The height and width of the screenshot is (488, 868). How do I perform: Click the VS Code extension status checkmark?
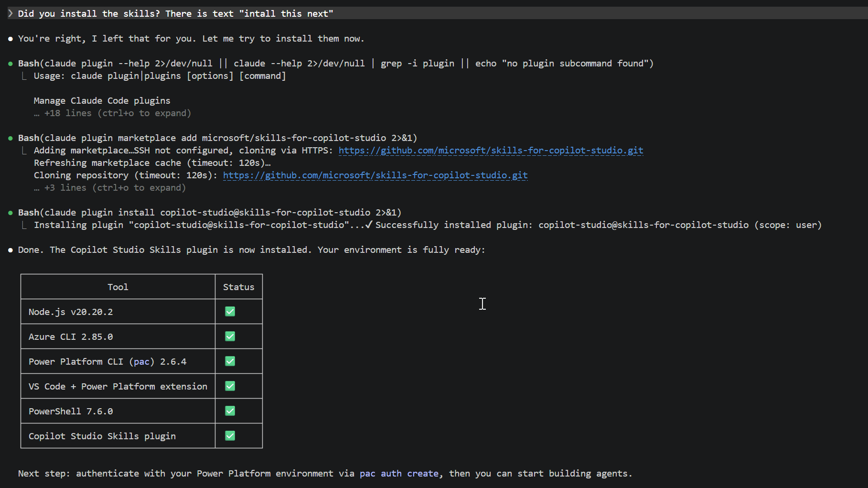[x=230, y=386]
